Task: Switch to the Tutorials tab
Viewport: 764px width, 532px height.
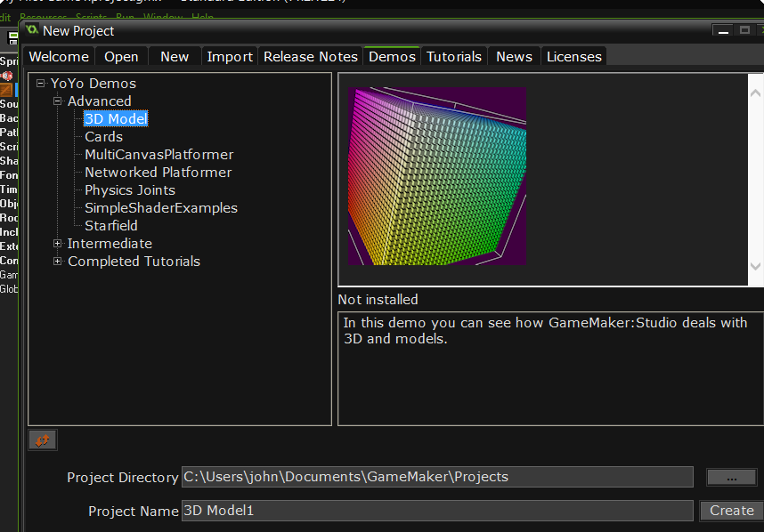Action: 453,56
